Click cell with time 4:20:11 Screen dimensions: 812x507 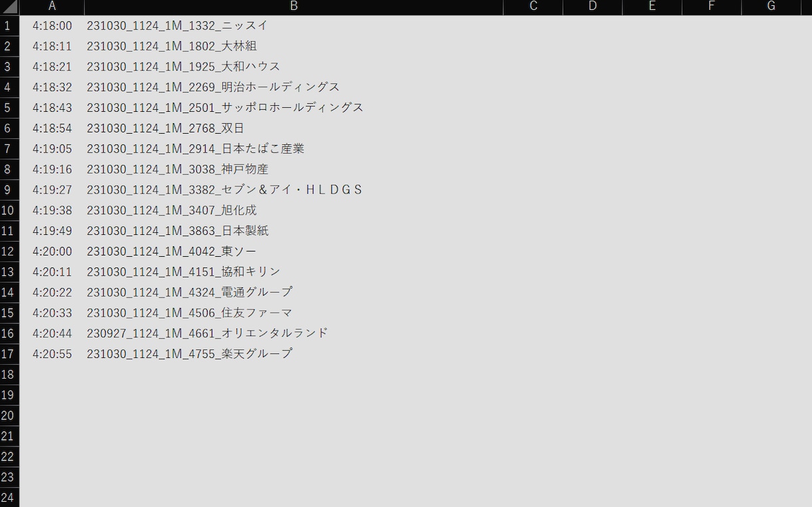(52, 272)
